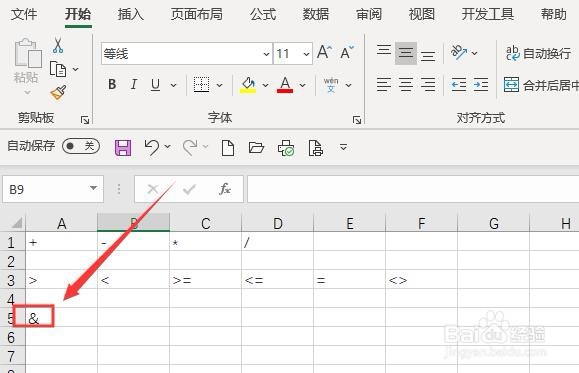The width and height of the screenshot is (579, 373).
Task: Open font size 11 dropdown
Action: tap(306, 54)
